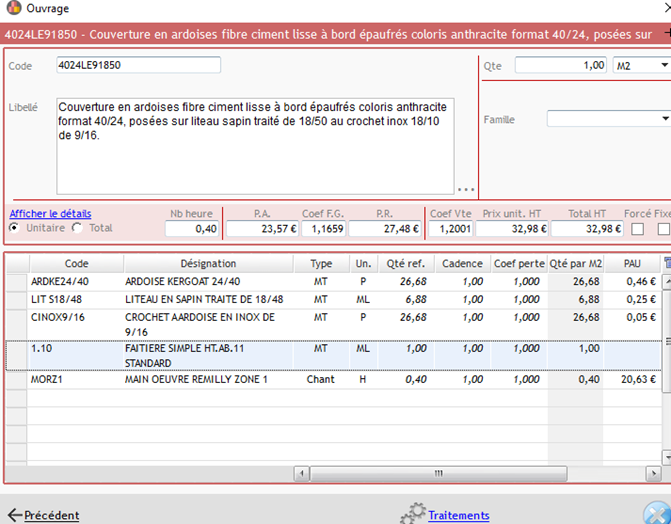
Task: Select the ARDKE24/40 code cell
Action: (76, 282)
